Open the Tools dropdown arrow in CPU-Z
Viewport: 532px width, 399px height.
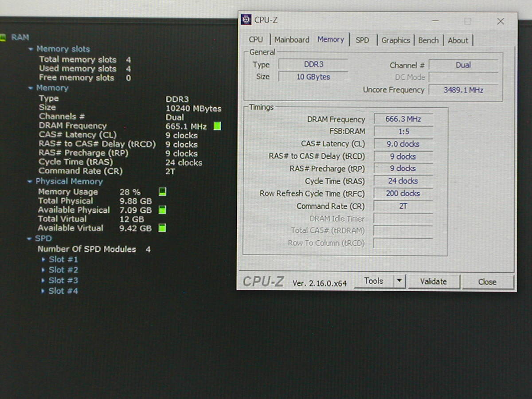399,281
